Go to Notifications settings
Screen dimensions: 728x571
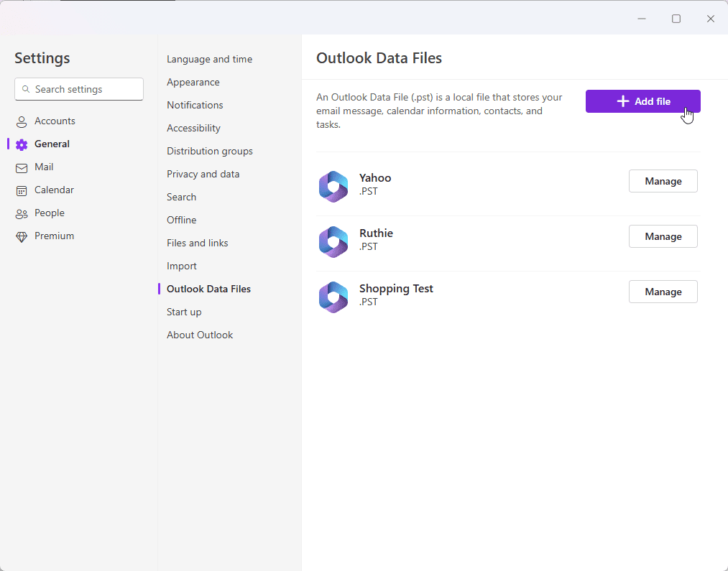coord(195,106)
